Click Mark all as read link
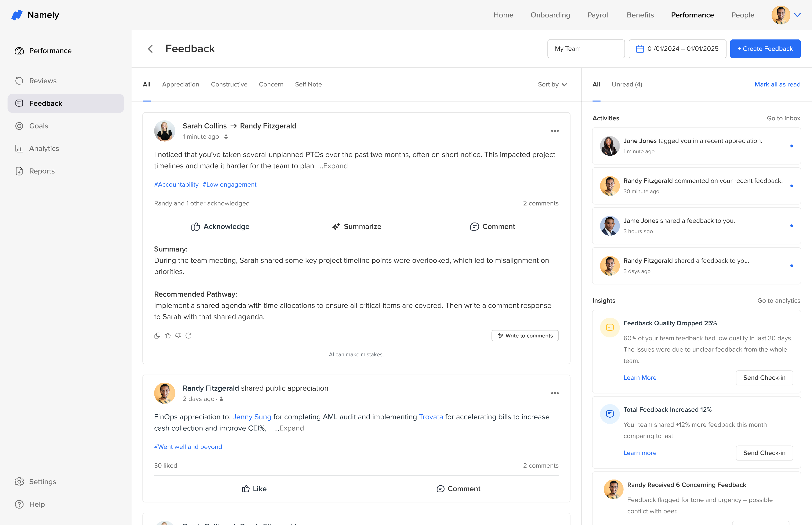812x525 pixels. (x=777, y=84)
